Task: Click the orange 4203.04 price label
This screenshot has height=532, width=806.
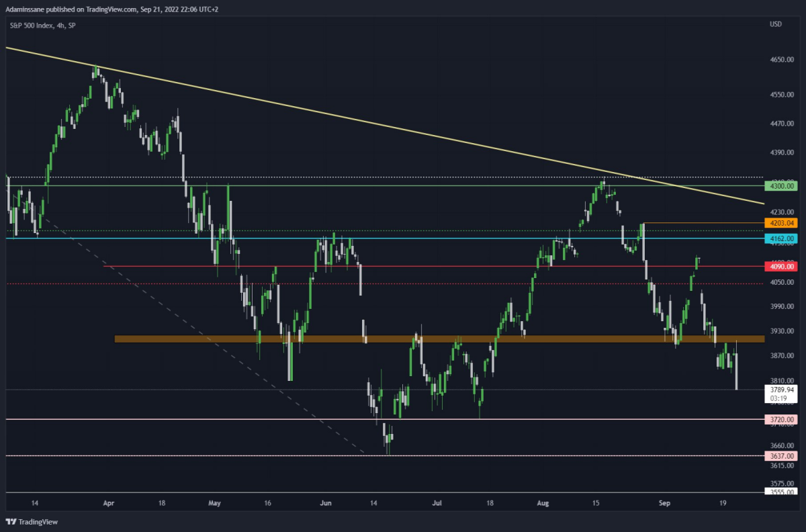Action: coord(782,223)
